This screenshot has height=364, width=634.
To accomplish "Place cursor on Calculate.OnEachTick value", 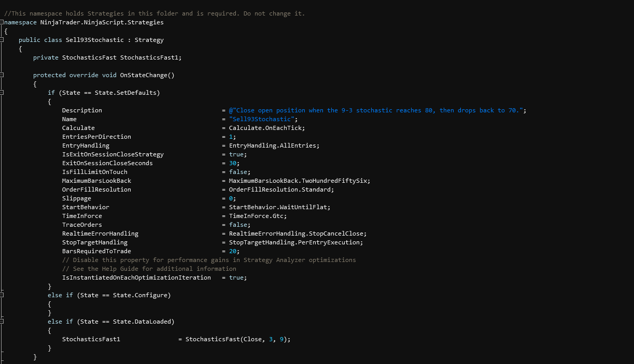I will 266,128.
